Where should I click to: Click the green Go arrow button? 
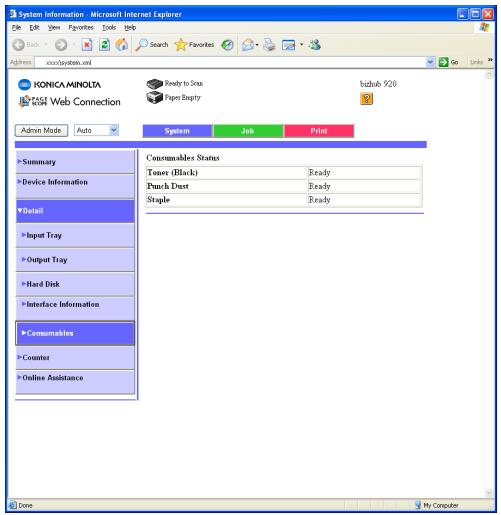click(443, 62)
